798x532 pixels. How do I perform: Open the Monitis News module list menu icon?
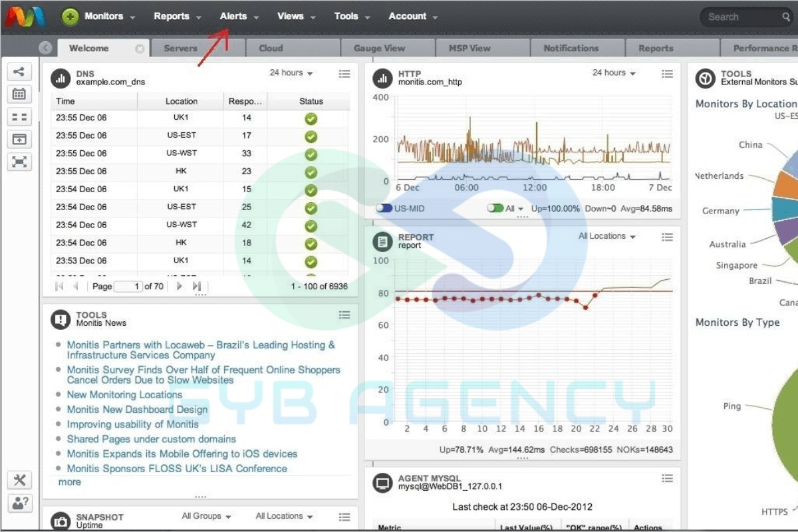point(344,315)
